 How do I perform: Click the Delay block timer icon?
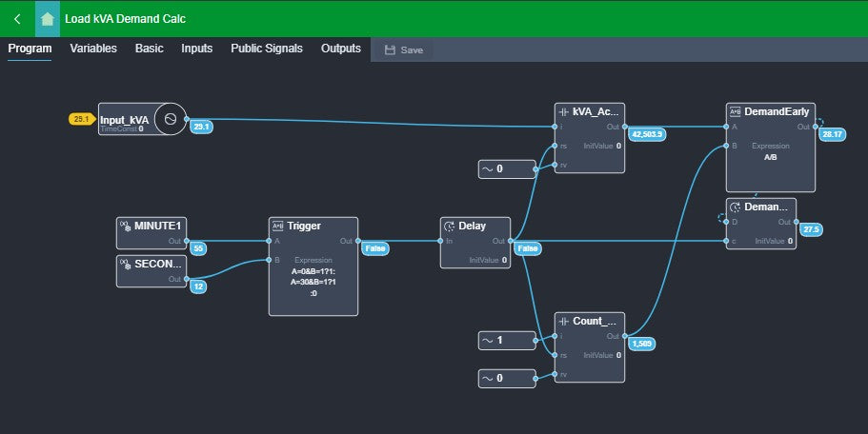[450, 227]
